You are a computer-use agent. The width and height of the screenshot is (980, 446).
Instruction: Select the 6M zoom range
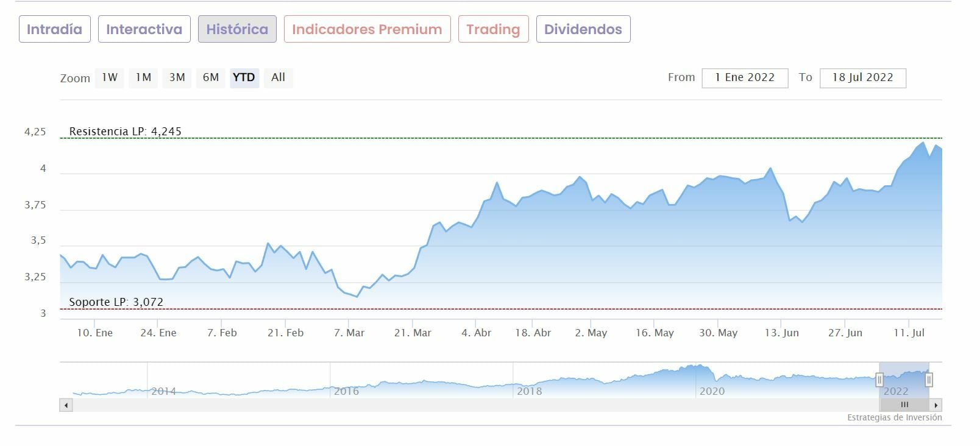[211, 77]
